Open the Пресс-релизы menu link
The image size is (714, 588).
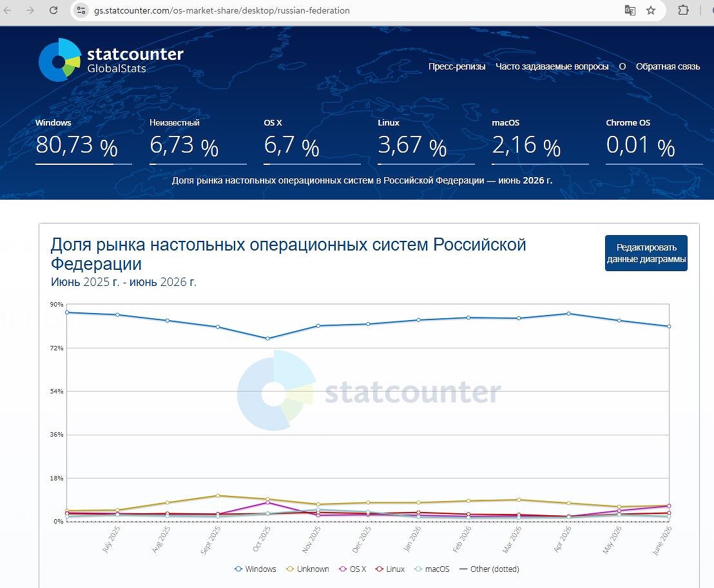tap(457, 66)
